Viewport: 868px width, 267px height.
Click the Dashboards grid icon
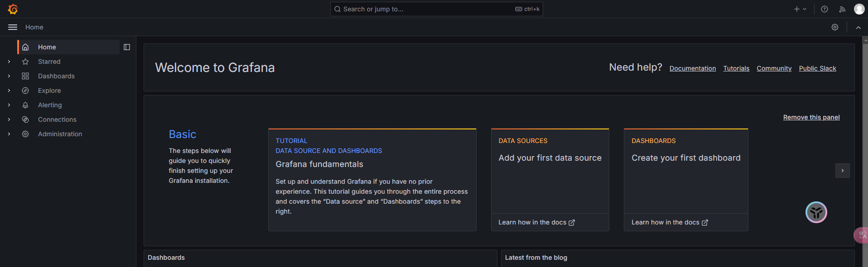pos(25,76)
